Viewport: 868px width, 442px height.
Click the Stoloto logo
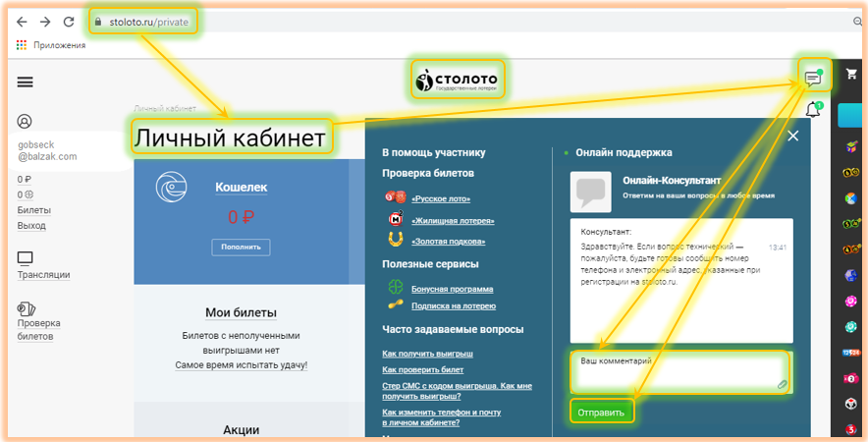point(458,81)
